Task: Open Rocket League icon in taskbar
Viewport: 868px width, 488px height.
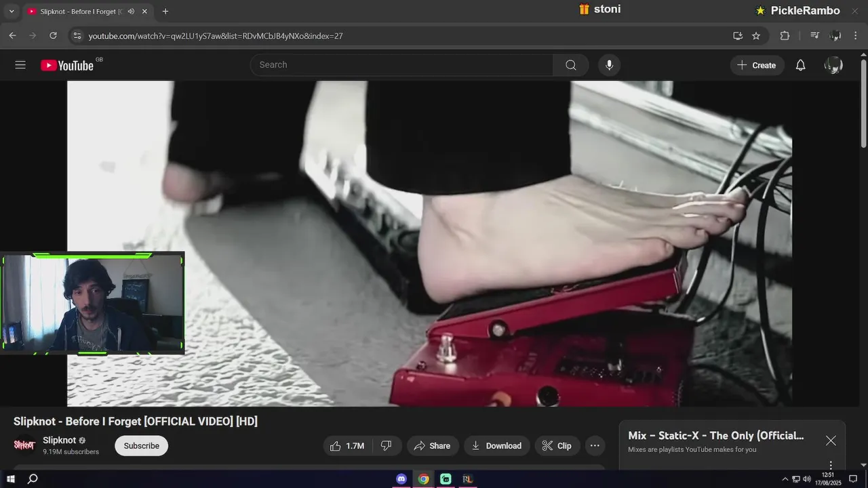Action: coord(467,479)
